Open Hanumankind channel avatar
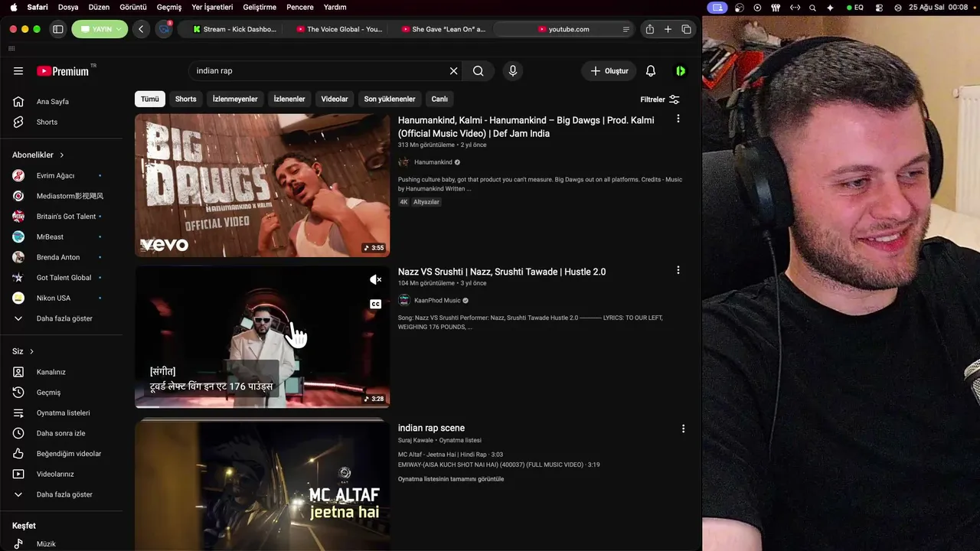 pos(403,162)
